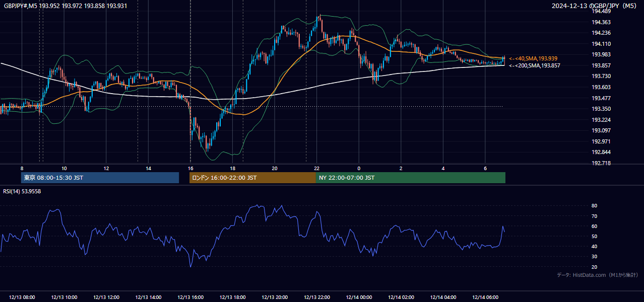Click the RSI 70 level label
The image size is (644, 302).
click(x=594, y=216)
